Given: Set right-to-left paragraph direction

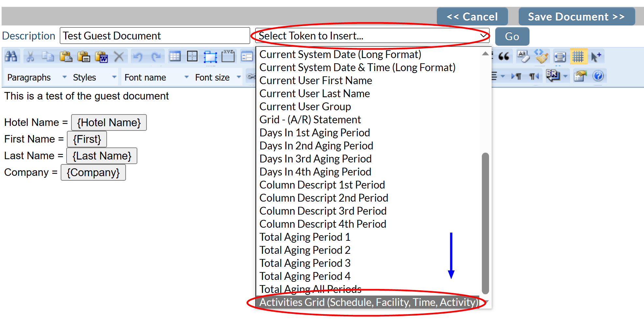Looking at the screenshot, I should coord(534,76).
